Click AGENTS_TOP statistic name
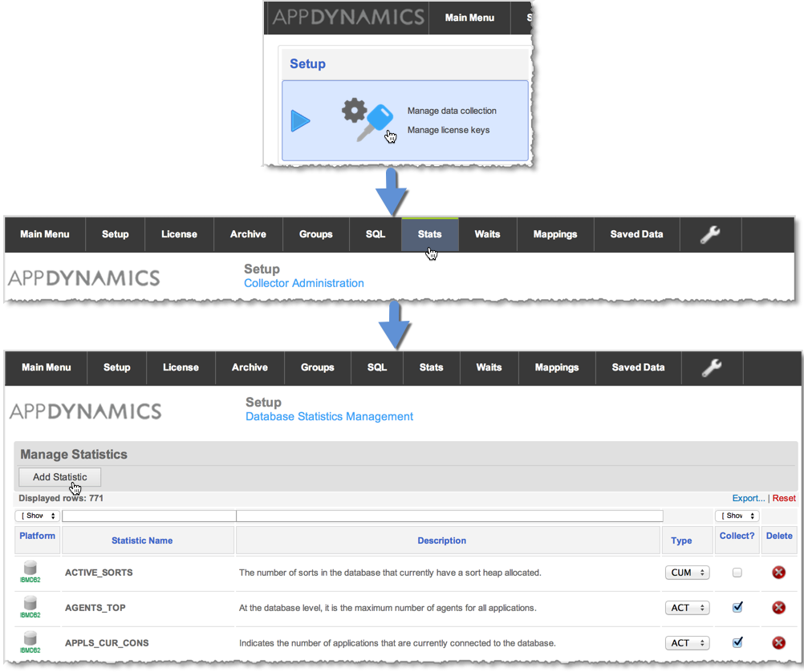 point(95,608)
